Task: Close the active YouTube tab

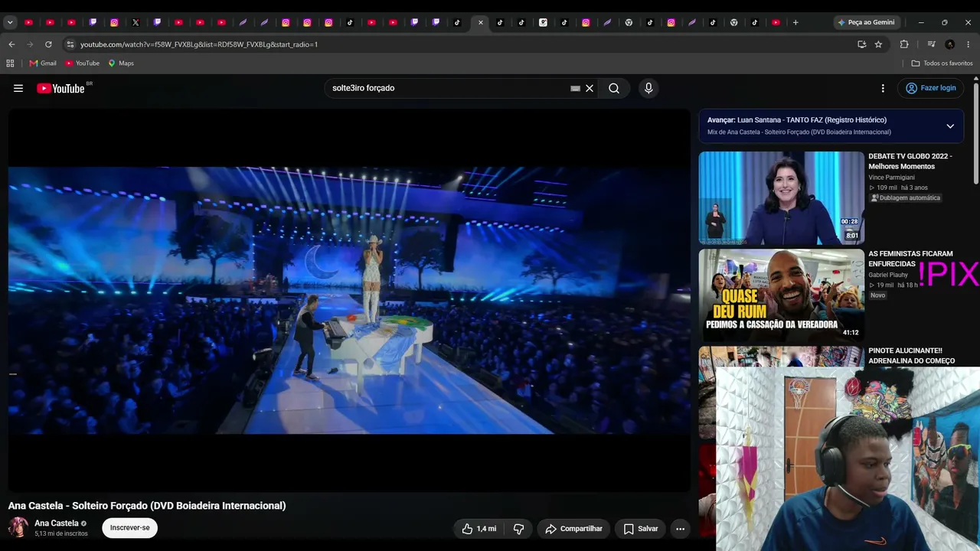Action: [x=480, y=22]
